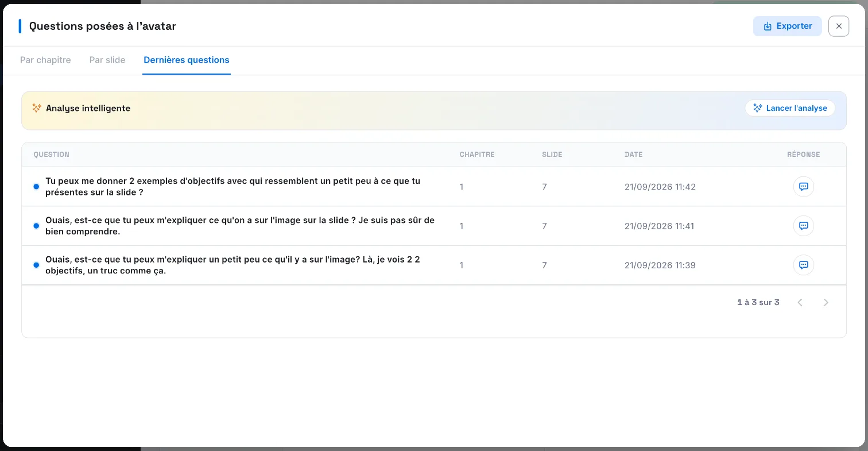Click the QUESTION column header
The width and height of the screenshot is (868, 451).
tap(52, 155)
